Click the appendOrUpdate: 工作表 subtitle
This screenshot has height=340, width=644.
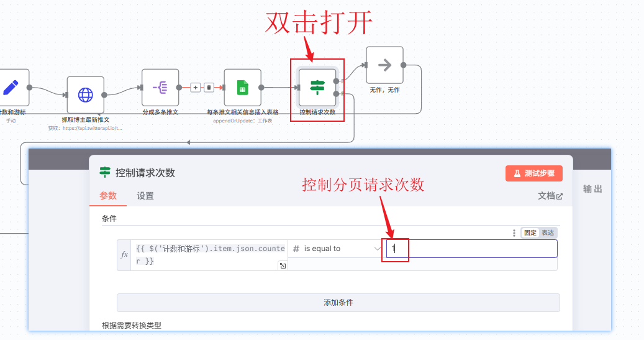pyautogui.click(x=242, y=121)
